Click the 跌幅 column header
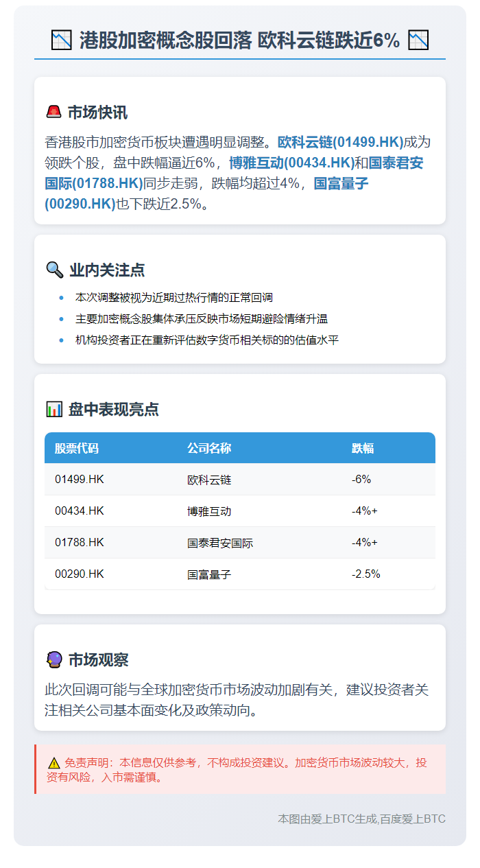Screen dimensions: 480x868 coord(363,448)
